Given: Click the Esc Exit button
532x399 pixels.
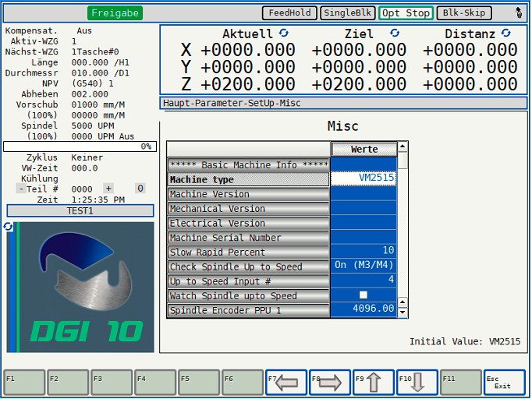Looking at the screenshot, I should [x=505, y=383].
